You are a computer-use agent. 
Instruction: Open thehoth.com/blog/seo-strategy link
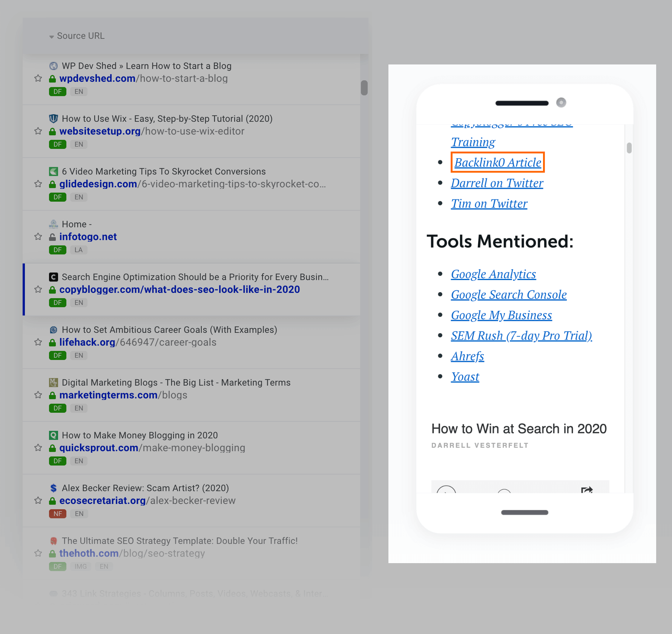pos(132,553)
